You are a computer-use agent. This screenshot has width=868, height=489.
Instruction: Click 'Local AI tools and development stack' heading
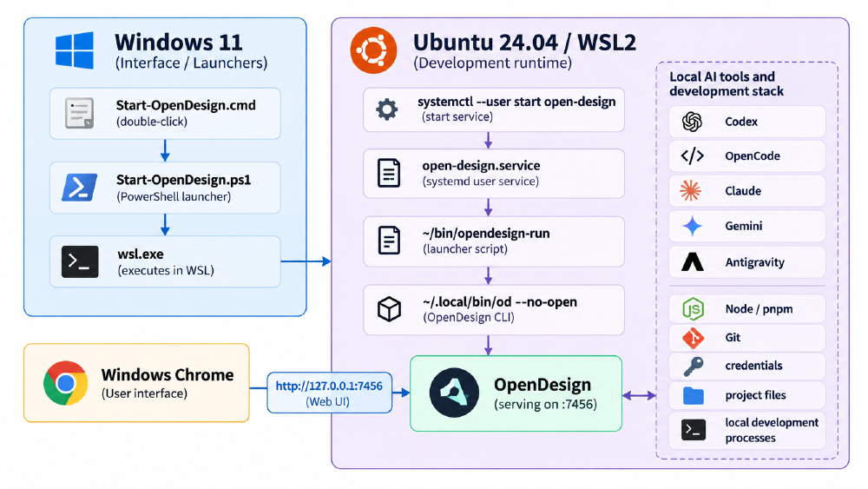click(x=727, y=83)
